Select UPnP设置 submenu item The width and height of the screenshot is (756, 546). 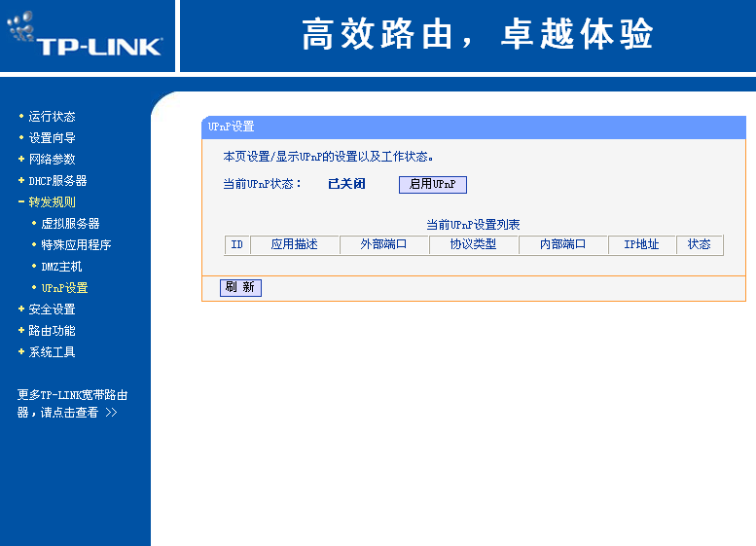click(x=64, y=288)
